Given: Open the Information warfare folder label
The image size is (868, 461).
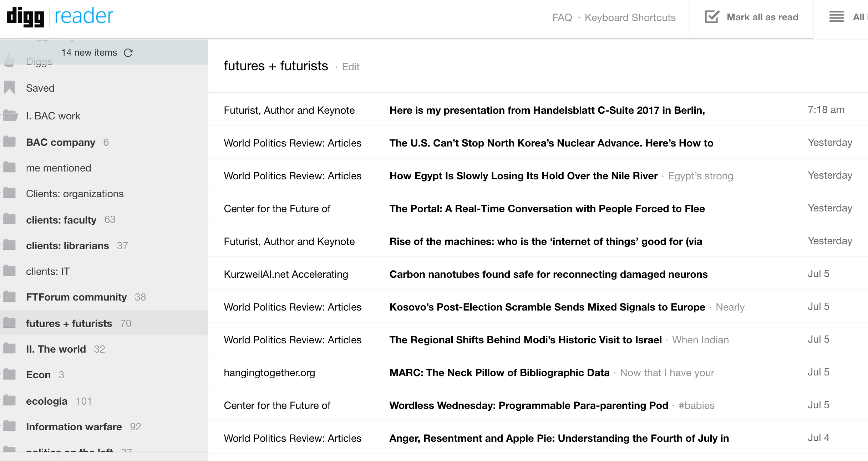Looking at the screenshot, I should click(x=74, y=427).
